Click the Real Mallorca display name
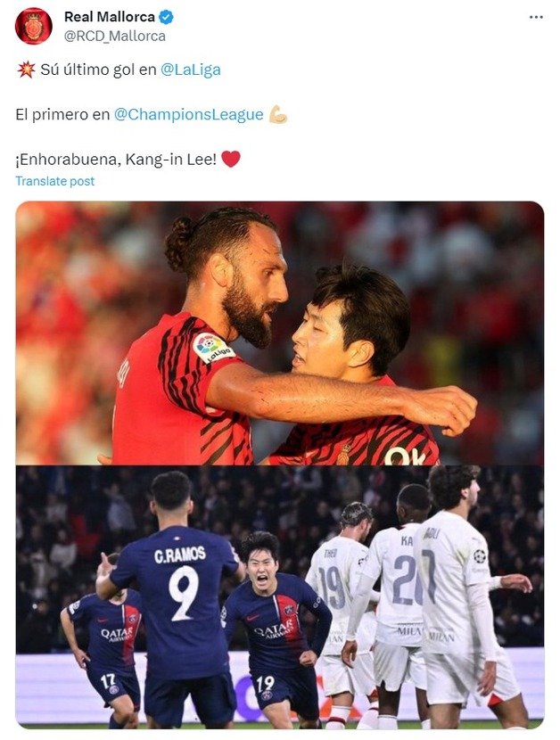The height and width of the screenshot is (740, 560). click(109, 17)
